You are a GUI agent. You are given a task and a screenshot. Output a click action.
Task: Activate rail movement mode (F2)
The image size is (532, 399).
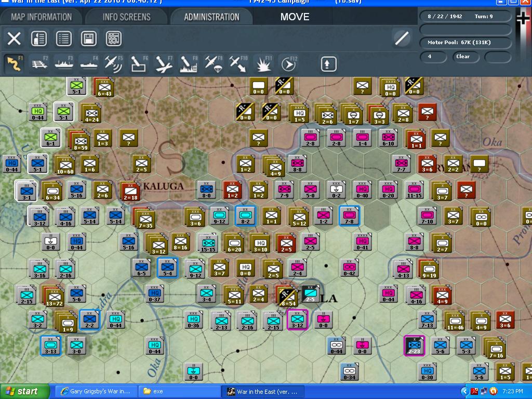pos(39,64)
